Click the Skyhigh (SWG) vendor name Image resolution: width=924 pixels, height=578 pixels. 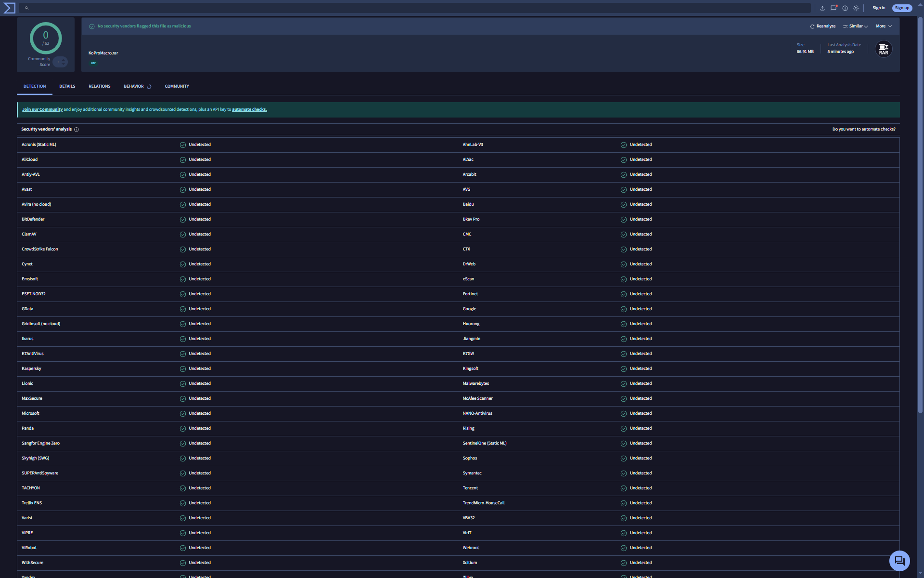pyautogui.click(x=35, y=459)
